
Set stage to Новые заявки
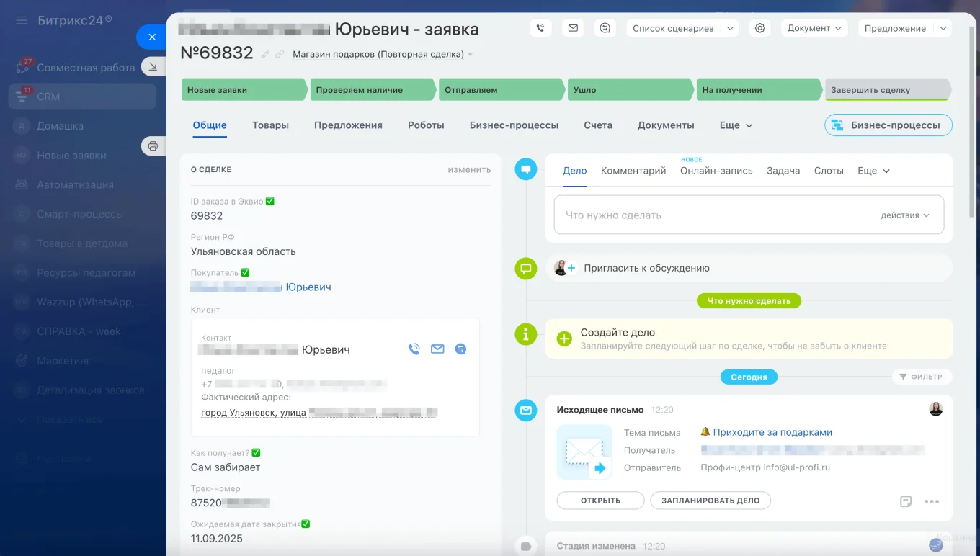tap(244, 90)
